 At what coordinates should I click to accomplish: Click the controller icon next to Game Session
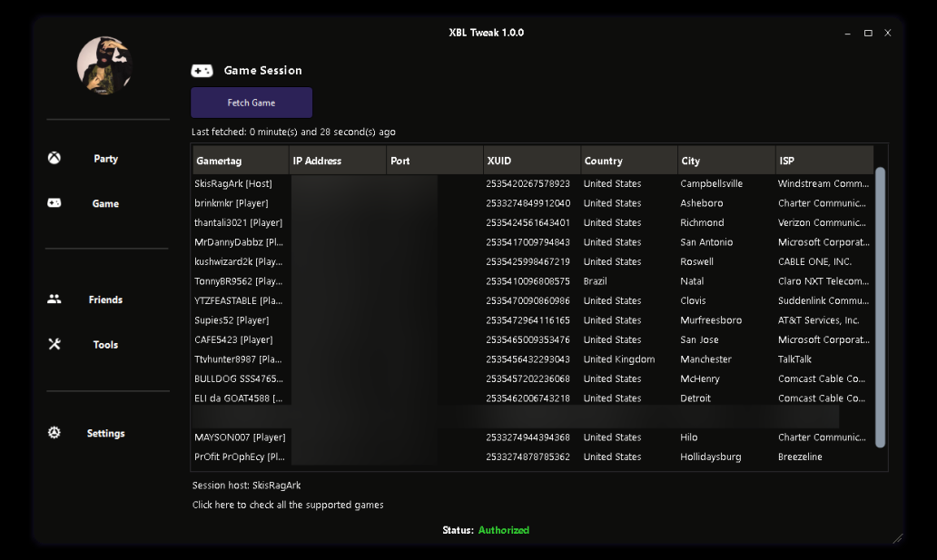pyautogui.click(x=202, y=71)
